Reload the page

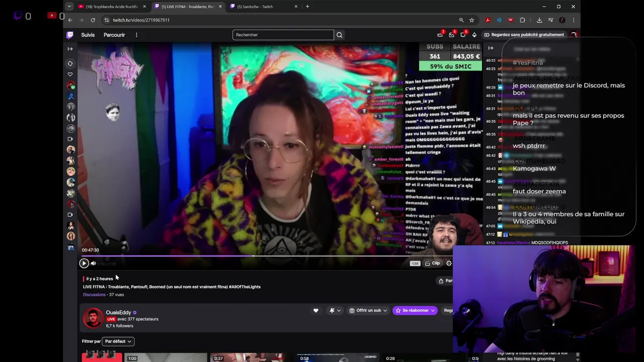93,20
